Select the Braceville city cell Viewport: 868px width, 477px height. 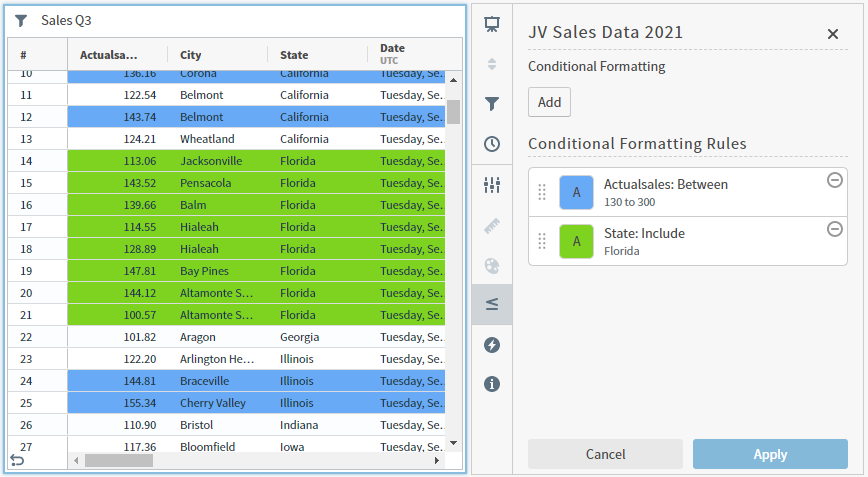pos(218,381)
